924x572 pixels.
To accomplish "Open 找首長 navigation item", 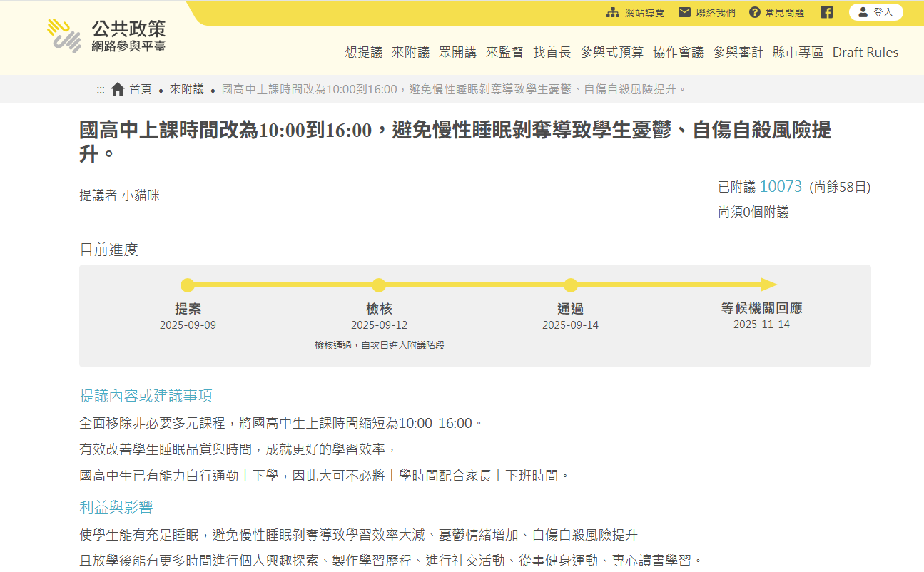I will point(552,52).
